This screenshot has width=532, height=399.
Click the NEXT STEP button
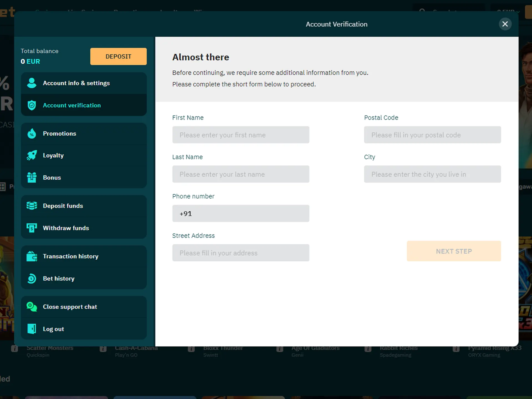coord(453,251)
